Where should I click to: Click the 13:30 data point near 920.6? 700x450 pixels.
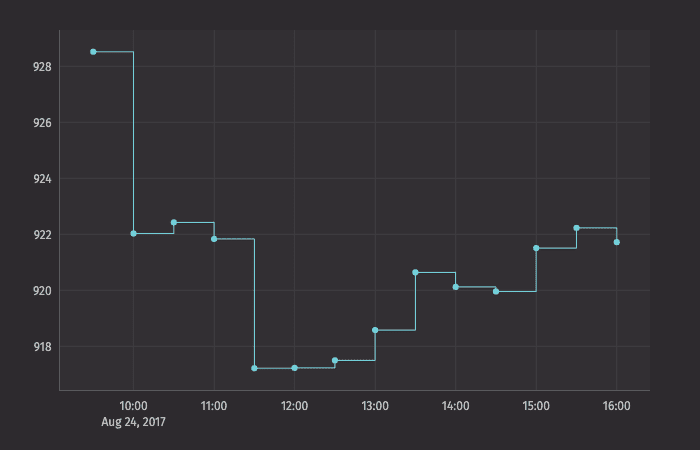(415, 272)
